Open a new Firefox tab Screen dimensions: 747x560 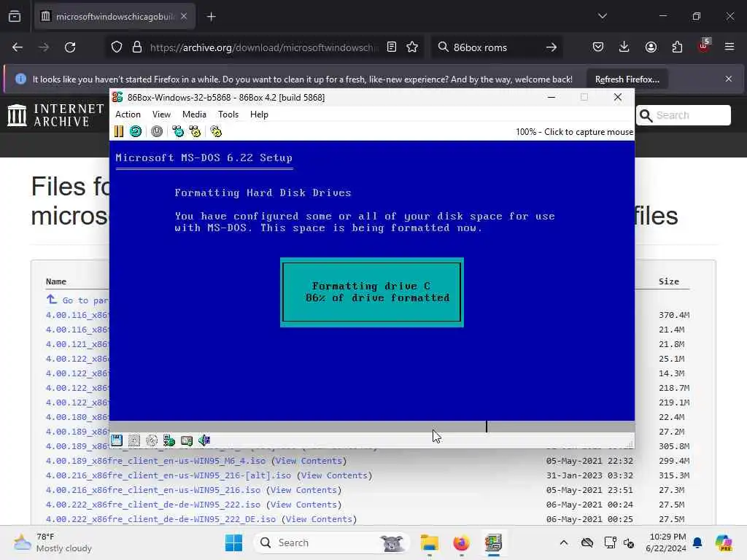point(211,17)
